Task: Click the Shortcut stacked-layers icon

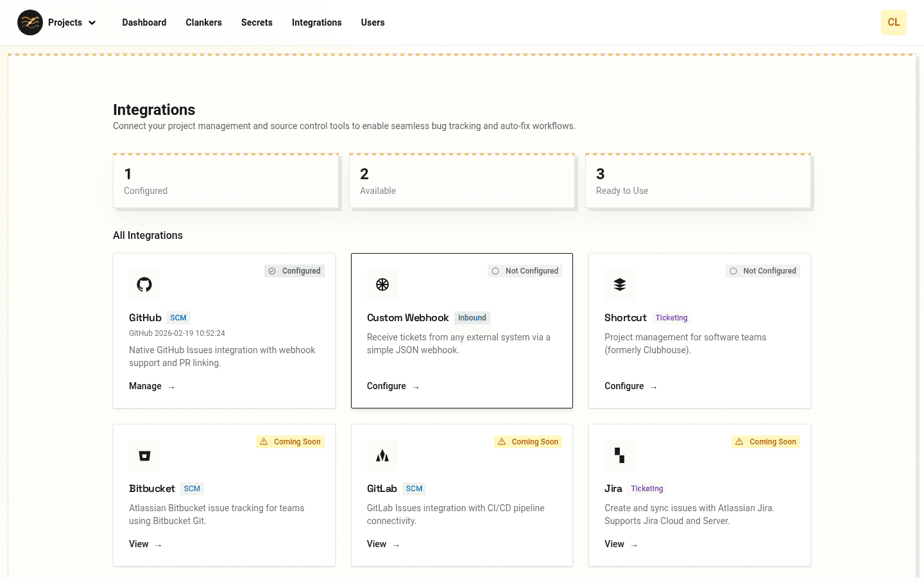Action: (619, 284)
